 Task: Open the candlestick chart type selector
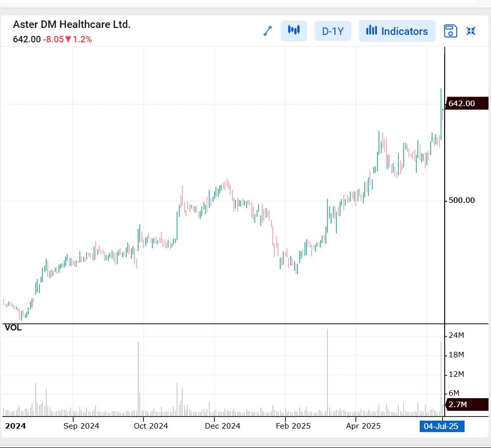coord(294,31)
